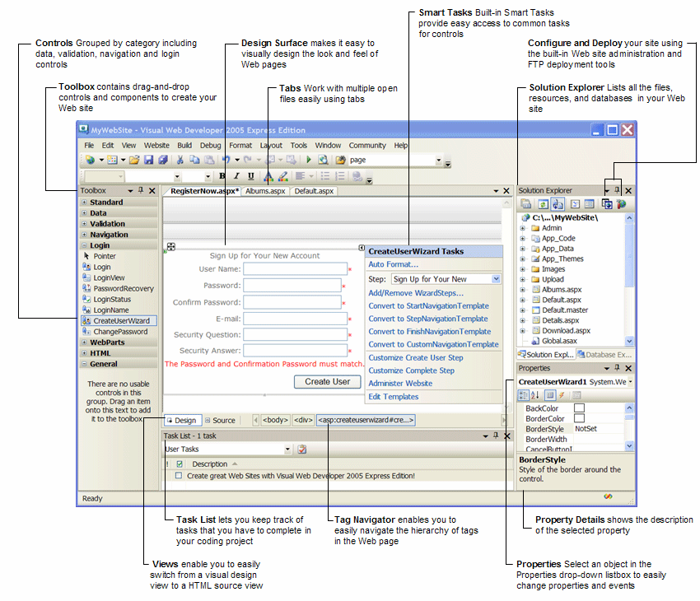Click the Open File folder toolbar icon

pyautogui.click(x=134, y=160)
